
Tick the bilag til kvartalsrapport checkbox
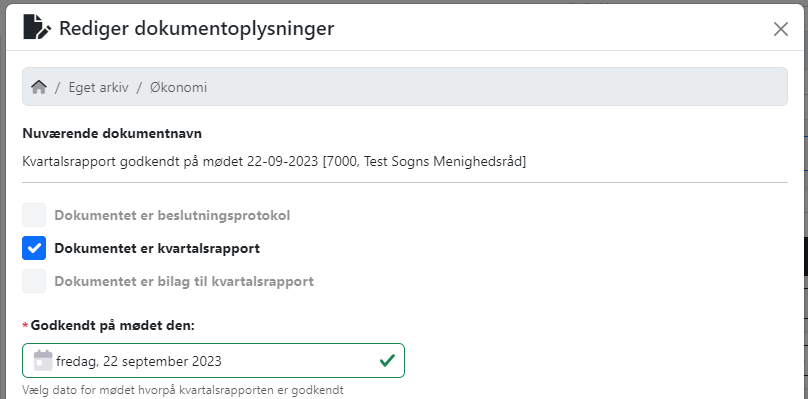(34, 281)
